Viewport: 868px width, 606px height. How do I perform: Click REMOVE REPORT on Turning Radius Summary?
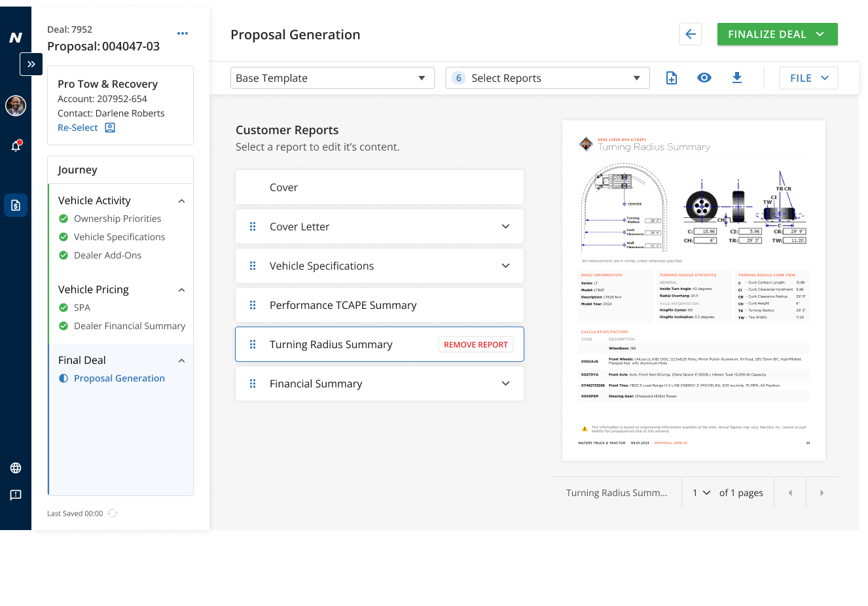pyautogui.click(x=476, y=344)
